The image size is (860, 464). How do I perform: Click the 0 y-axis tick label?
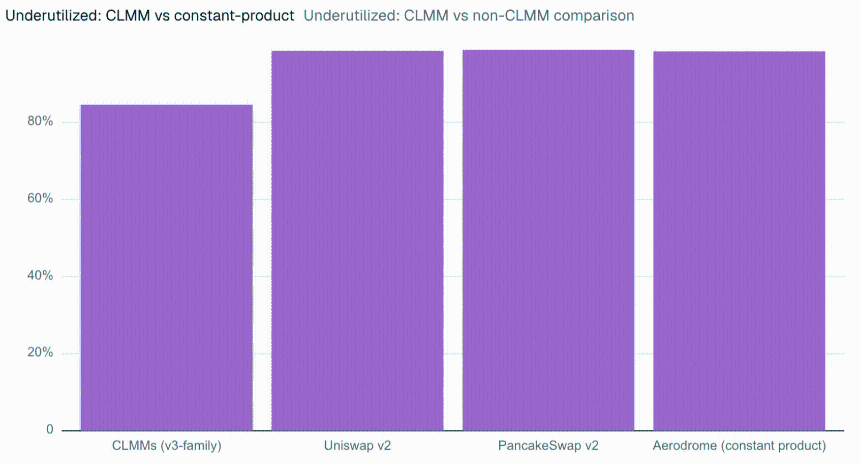point(50,429)
